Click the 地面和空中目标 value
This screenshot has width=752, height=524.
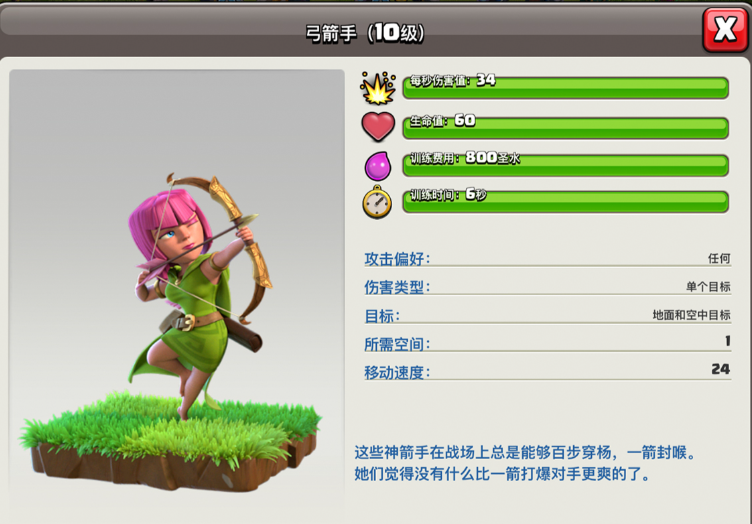coord(691,315)
